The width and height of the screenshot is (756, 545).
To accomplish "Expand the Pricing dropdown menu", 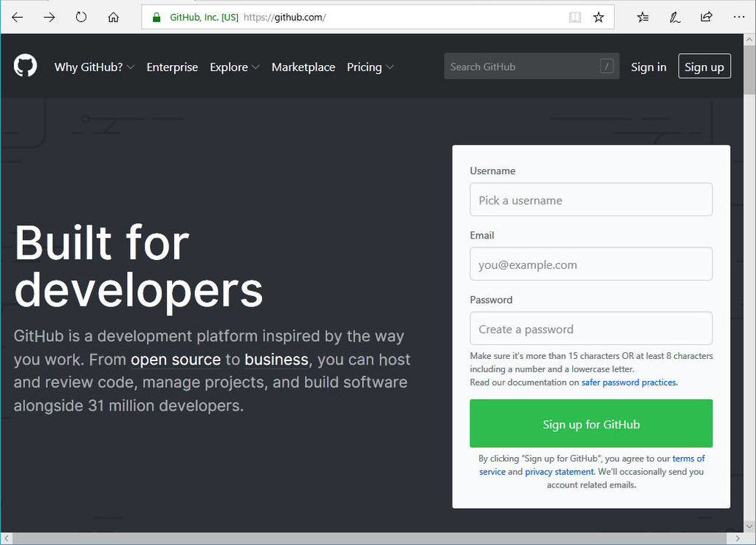I will click(x=370, y=67).
